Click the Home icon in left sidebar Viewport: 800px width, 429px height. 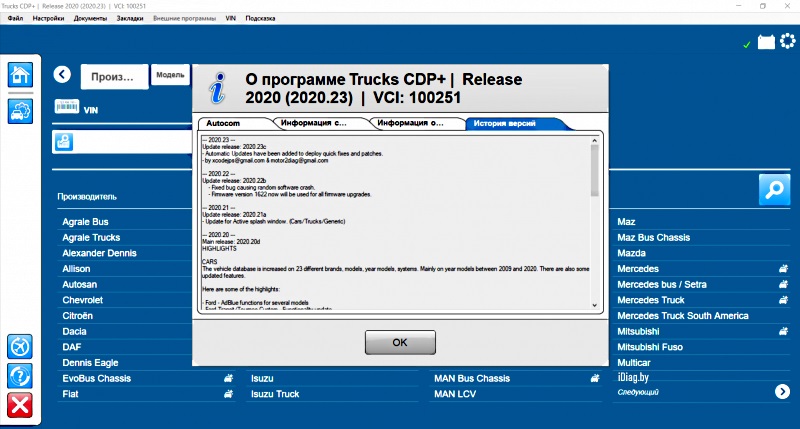click(20, 75)
